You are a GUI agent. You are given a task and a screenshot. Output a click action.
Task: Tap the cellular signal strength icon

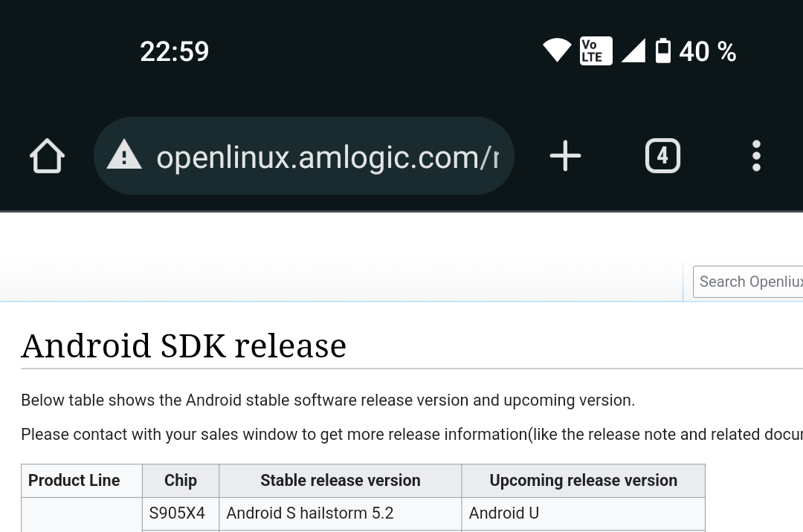tap(633, 51)
